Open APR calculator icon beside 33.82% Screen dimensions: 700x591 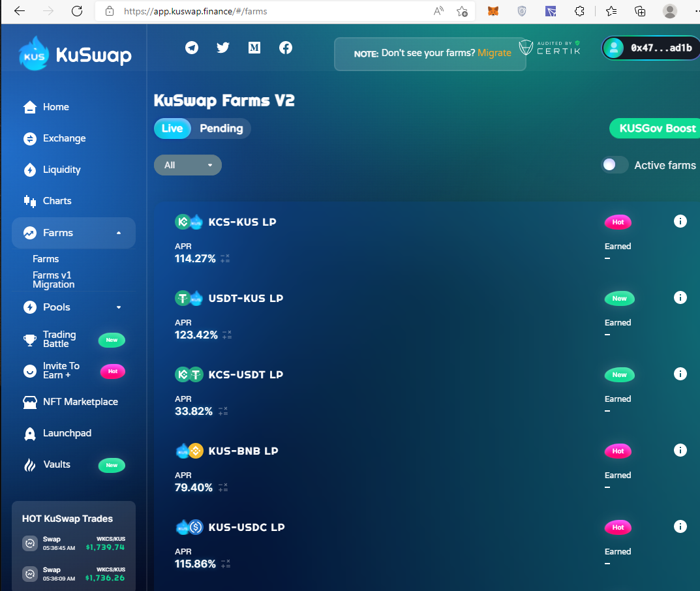click(x=223, y=411)
